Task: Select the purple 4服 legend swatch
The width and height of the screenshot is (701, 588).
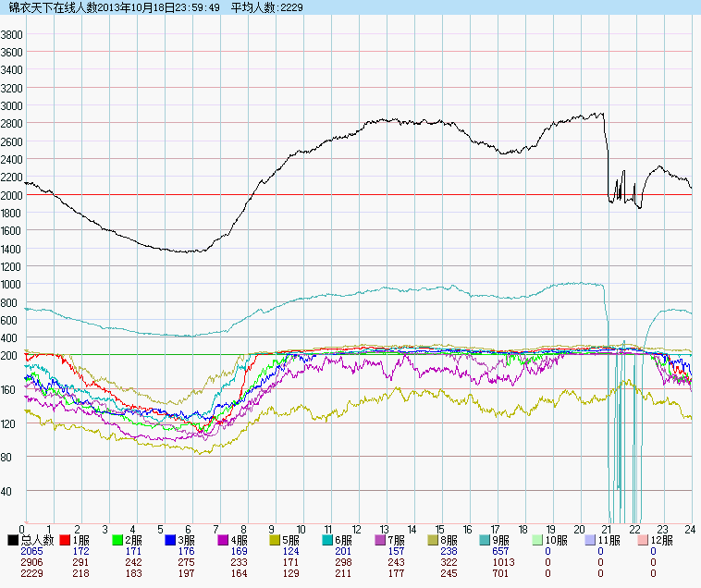Action: click(224, 539)
